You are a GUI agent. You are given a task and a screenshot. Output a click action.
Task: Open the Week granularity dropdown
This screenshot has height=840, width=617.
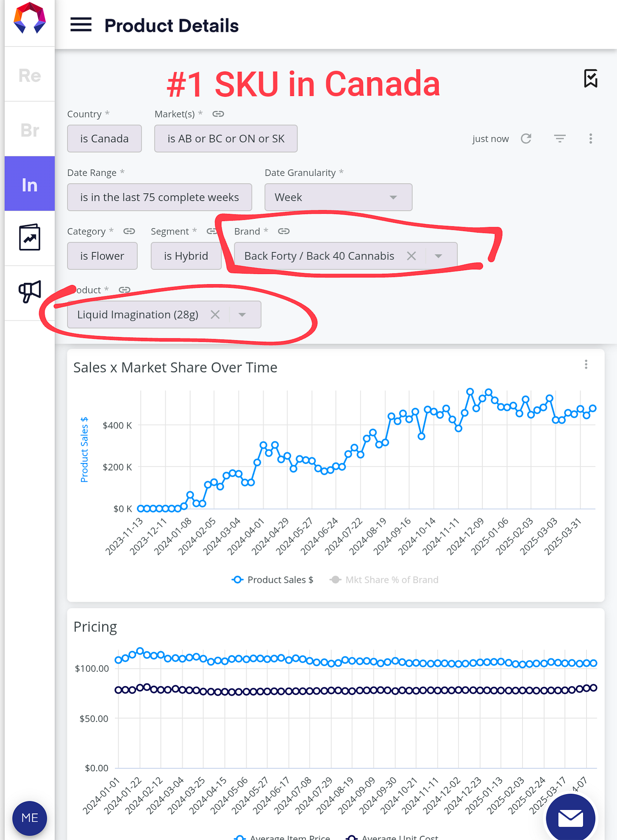(x=338, y=197)
